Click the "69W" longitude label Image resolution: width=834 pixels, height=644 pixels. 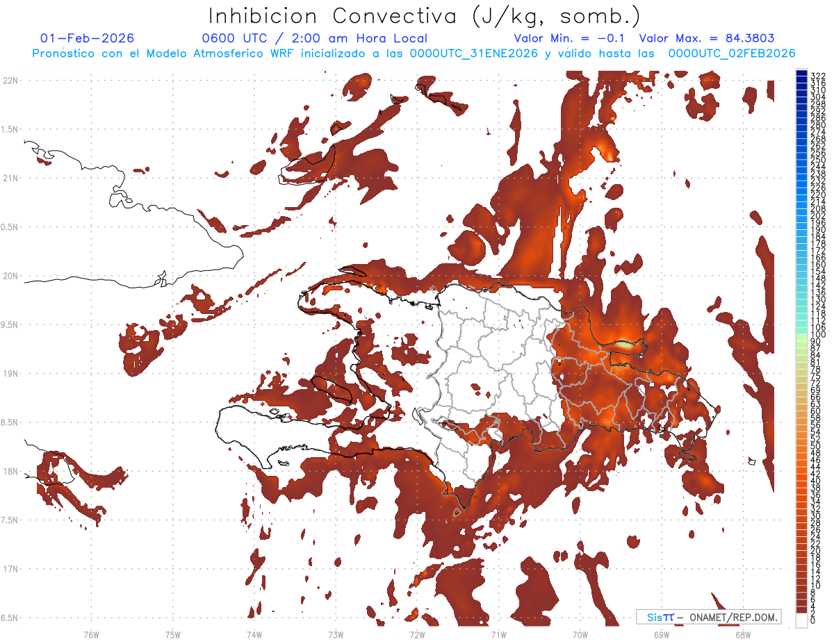point(662,634)
